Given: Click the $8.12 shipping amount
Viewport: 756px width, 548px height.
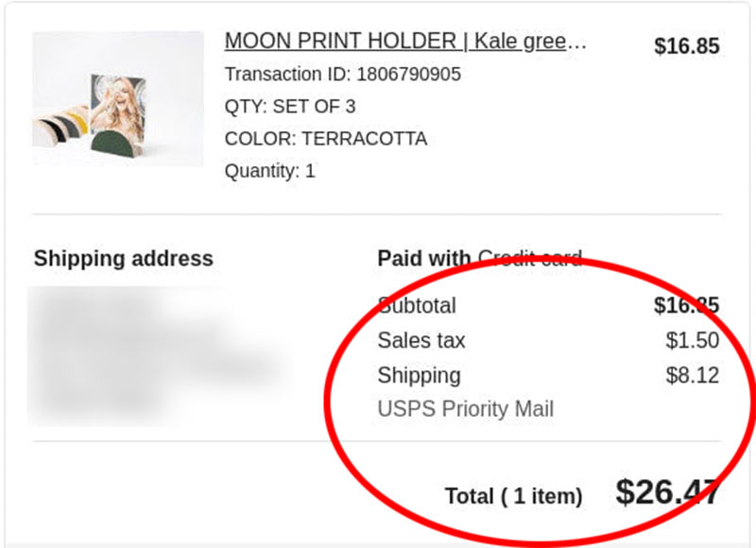Looking at the screenshot, I should (692, 375).
